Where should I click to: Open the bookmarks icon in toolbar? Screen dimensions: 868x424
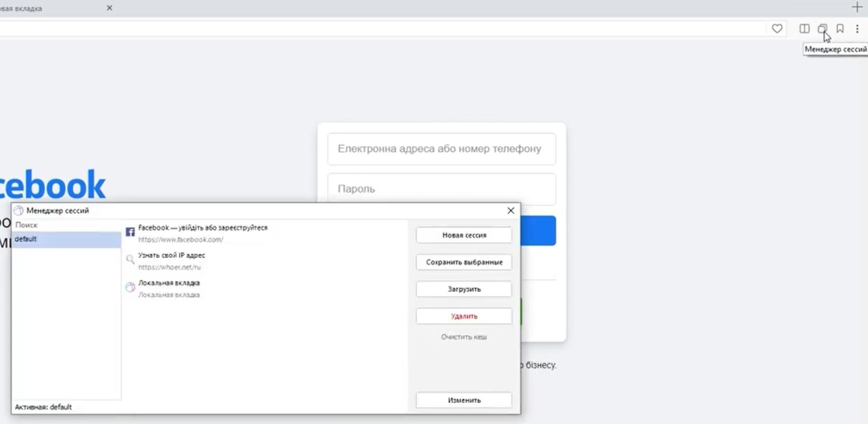[840, 29]
